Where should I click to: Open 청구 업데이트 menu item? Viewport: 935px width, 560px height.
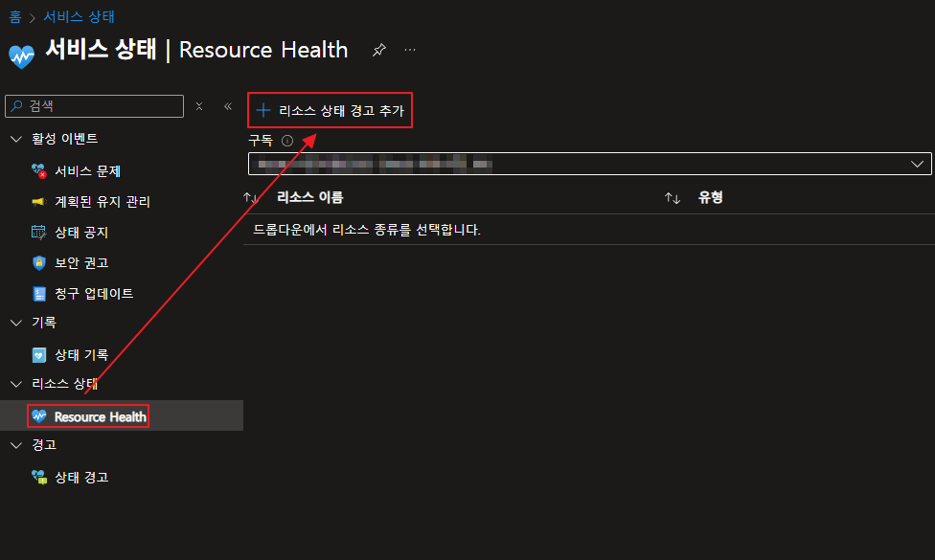(x=94, y=294)
